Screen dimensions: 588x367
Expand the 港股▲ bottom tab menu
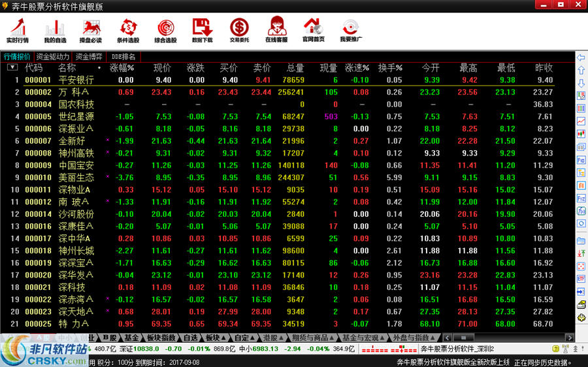273,338
